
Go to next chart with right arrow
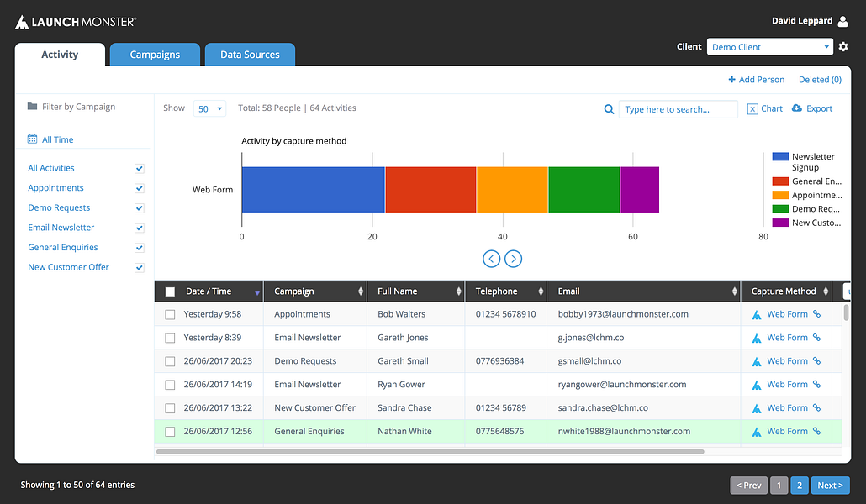click(513, 259)
